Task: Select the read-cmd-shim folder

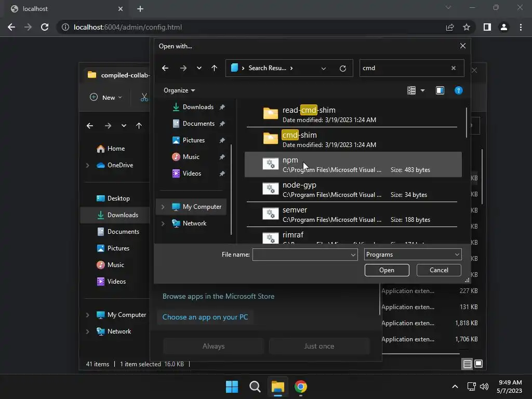Action: (x=353, y=115)
